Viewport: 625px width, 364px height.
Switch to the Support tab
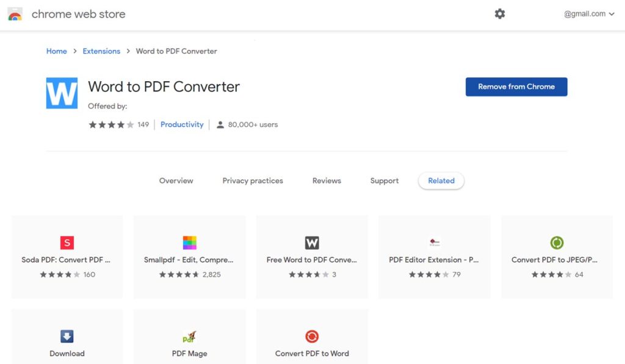(x=385, y=181)
